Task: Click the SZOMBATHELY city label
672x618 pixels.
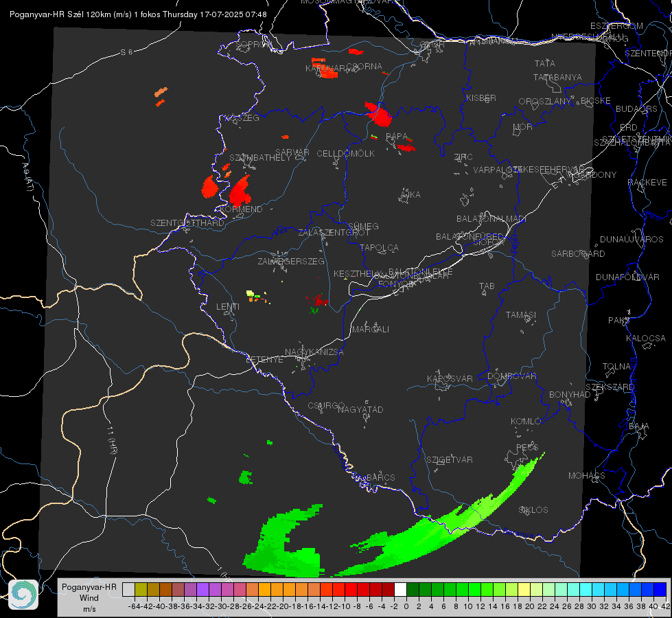Action: (x=259, y=158)
